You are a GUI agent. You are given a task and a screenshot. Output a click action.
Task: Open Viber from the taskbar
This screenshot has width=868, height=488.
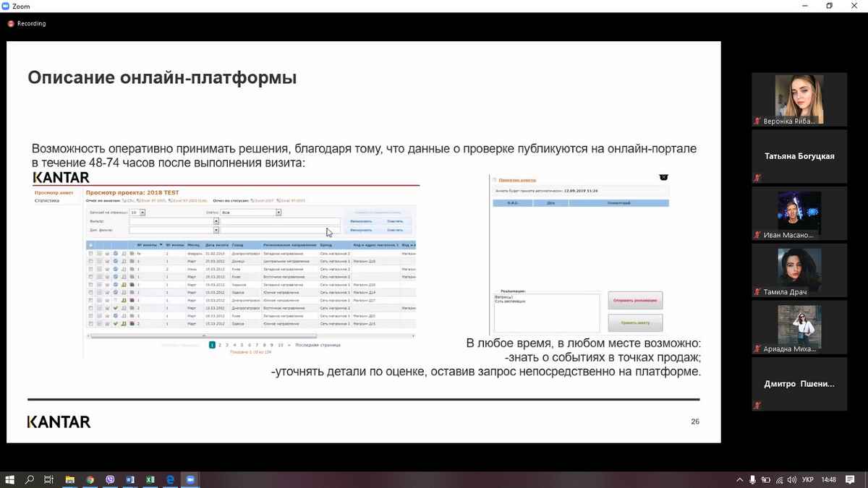coord(110,479)
